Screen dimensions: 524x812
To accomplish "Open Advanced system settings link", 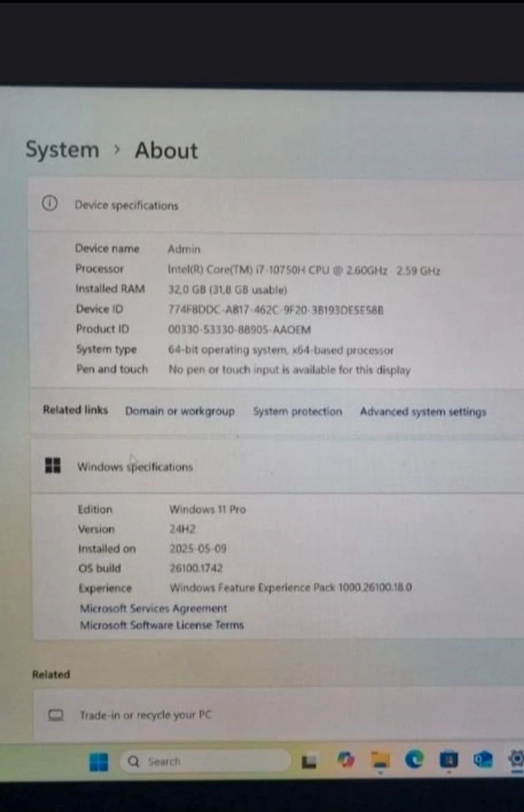I will tap(423, 412).
